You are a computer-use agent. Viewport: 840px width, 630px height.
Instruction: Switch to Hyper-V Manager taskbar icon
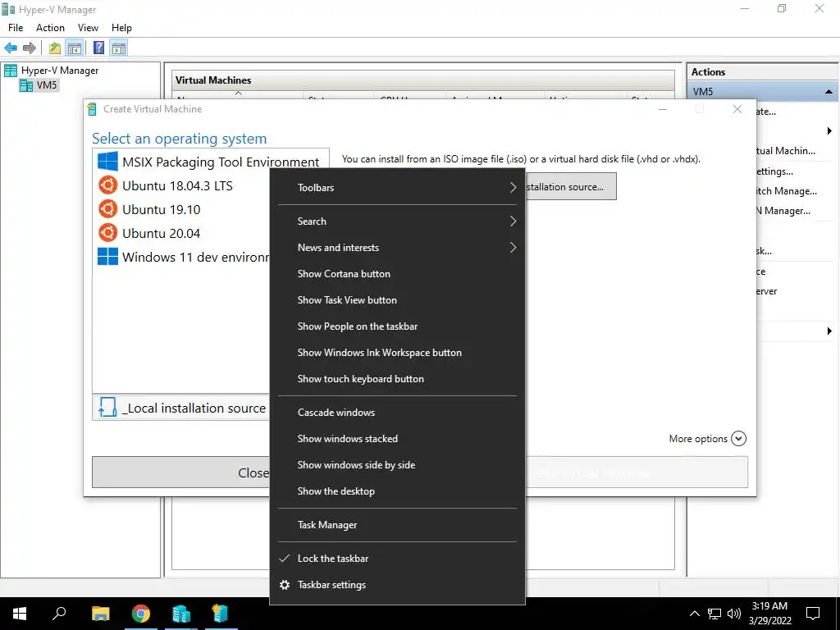tap(181, 614)
